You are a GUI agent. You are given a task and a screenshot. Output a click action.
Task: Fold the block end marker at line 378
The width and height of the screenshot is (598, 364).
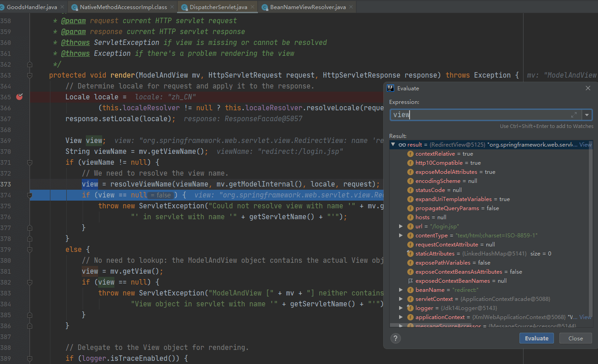30,238
